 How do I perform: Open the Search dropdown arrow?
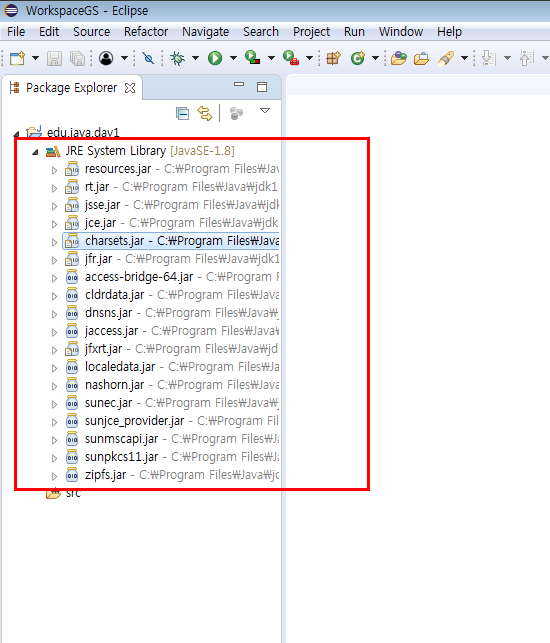[464, 58]
